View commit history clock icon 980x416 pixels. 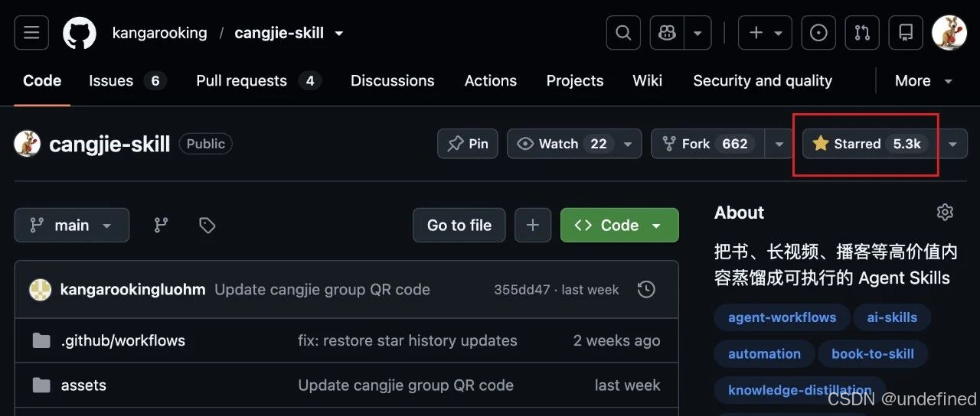click(646, 290)
